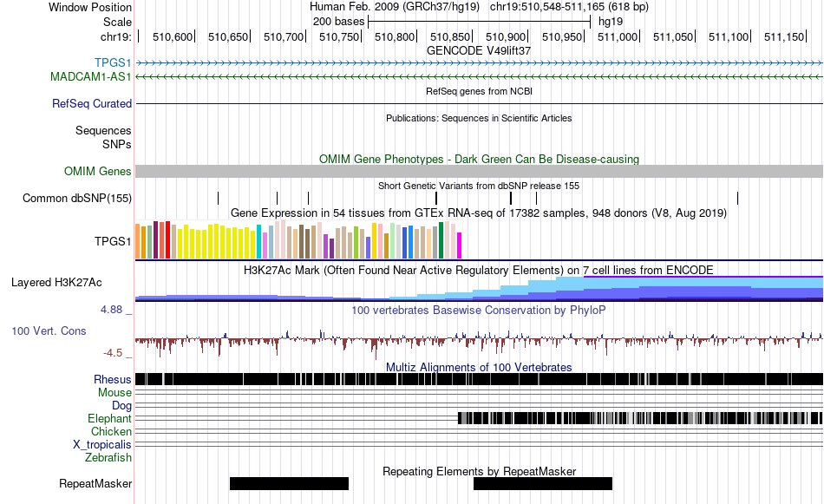Click the leftmost dbSNP variant tick
This screenshot has width=824, height=504.
click(218, 198)
